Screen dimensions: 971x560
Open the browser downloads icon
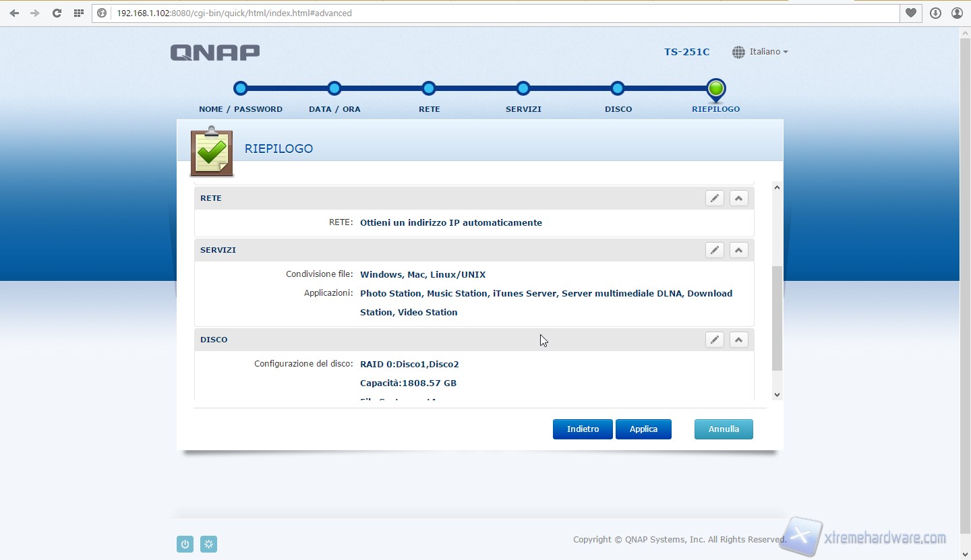click(935, 13)
